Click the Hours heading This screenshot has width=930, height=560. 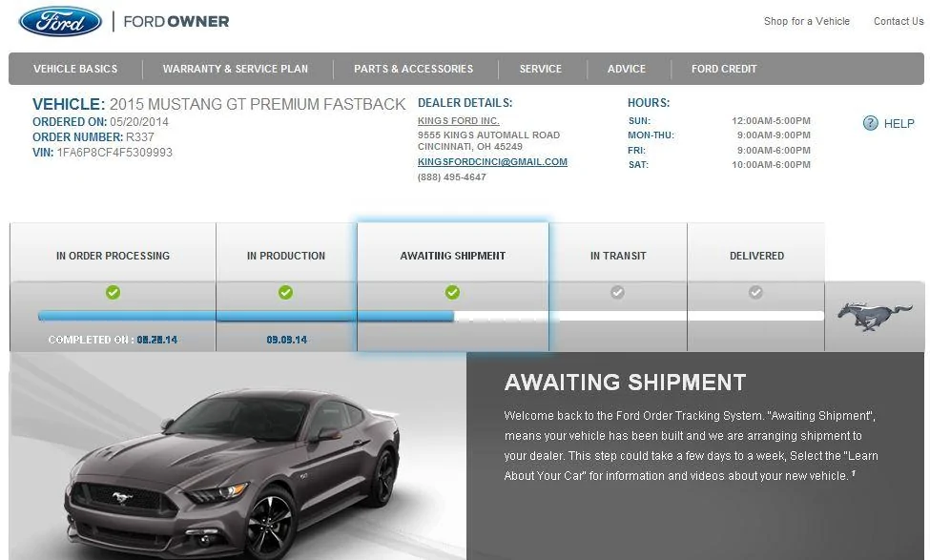(649, 103)
